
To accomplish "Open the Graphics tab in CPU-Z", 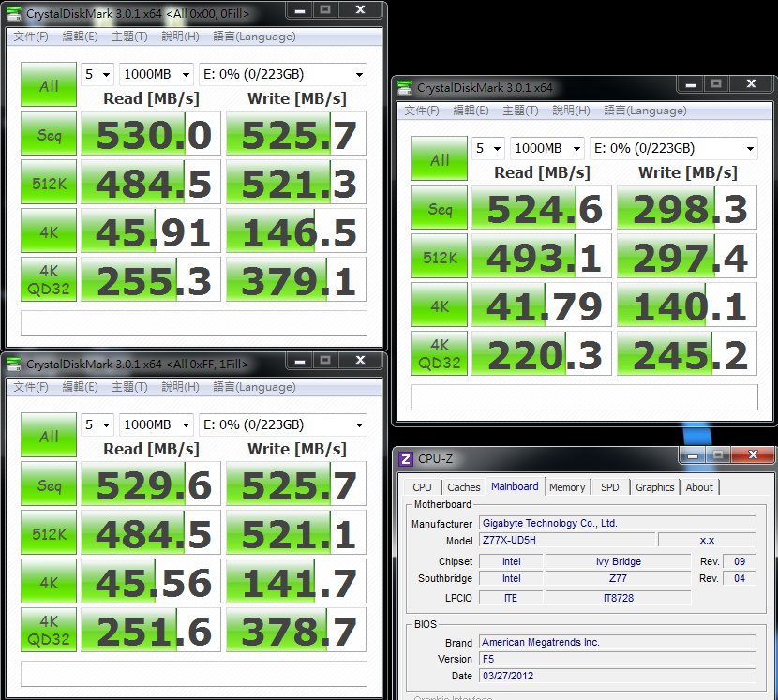I will click(654, 487).
